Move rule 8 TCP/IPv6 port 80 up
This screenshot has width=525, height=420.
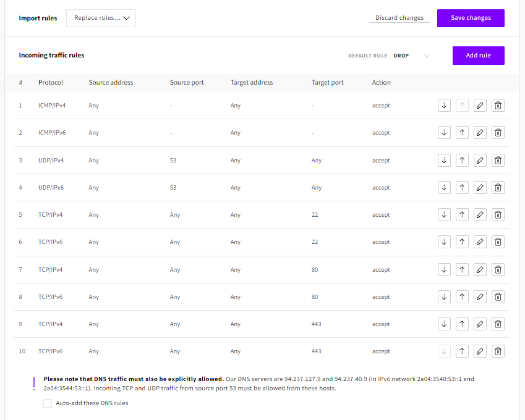click(x=462, y=296)
